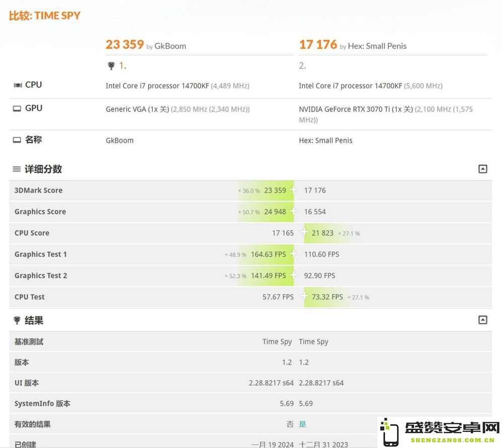Viewport: 503px width, 448px height.
Task: Collapse the 详细分数 section
Action: [482, 169]
